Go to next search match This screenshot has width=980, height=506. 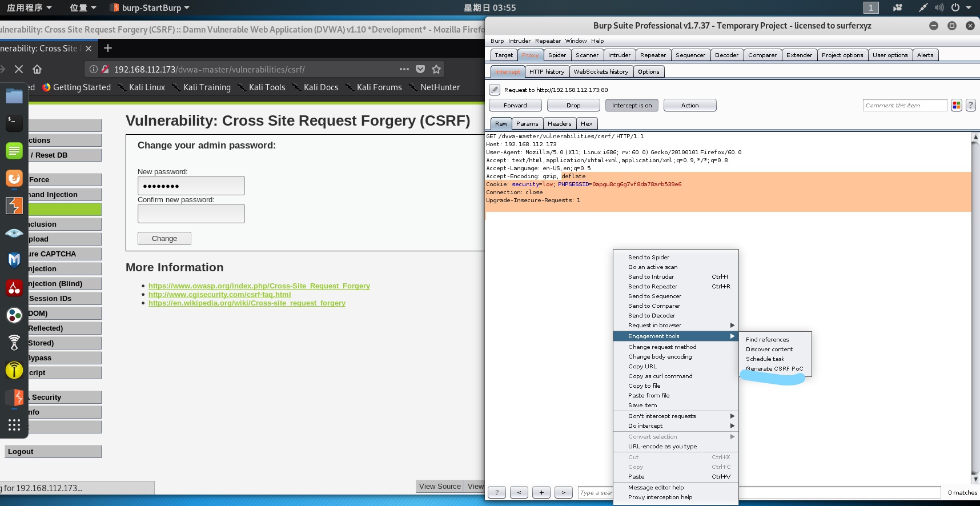click(x=564, y=492)
